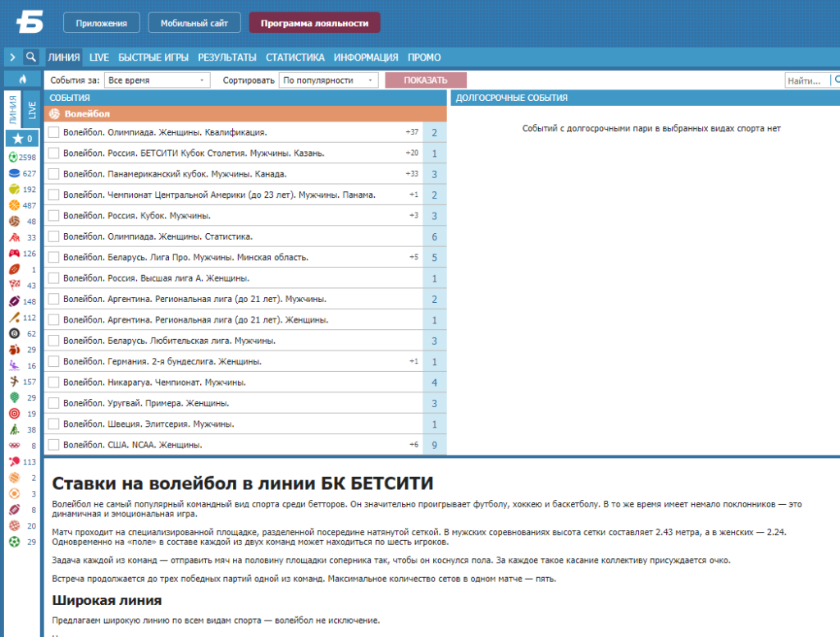Open the События за time period dropdown
Image resolution: width=840 pixels, height=637 pixels.
click(157, 80)
